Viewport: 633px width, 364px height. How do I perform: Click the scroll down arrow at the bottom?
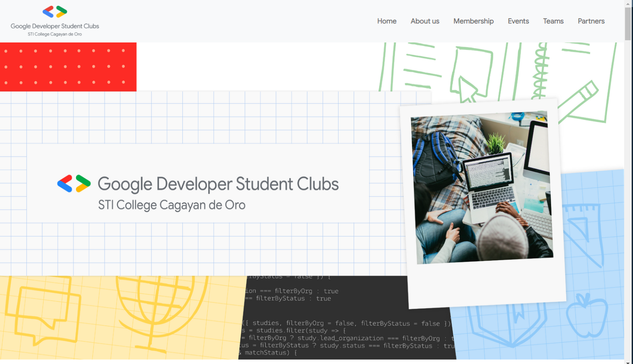coord(628,361)
